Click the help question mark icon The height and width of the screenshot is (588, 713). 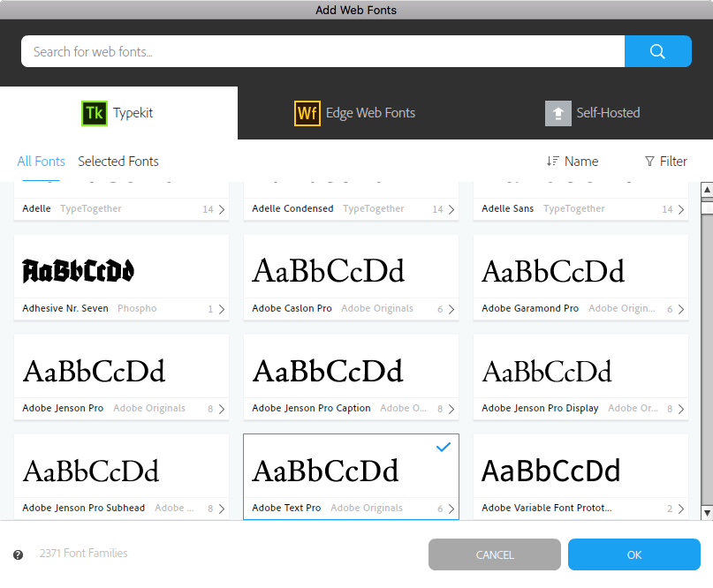pos(19,554)
